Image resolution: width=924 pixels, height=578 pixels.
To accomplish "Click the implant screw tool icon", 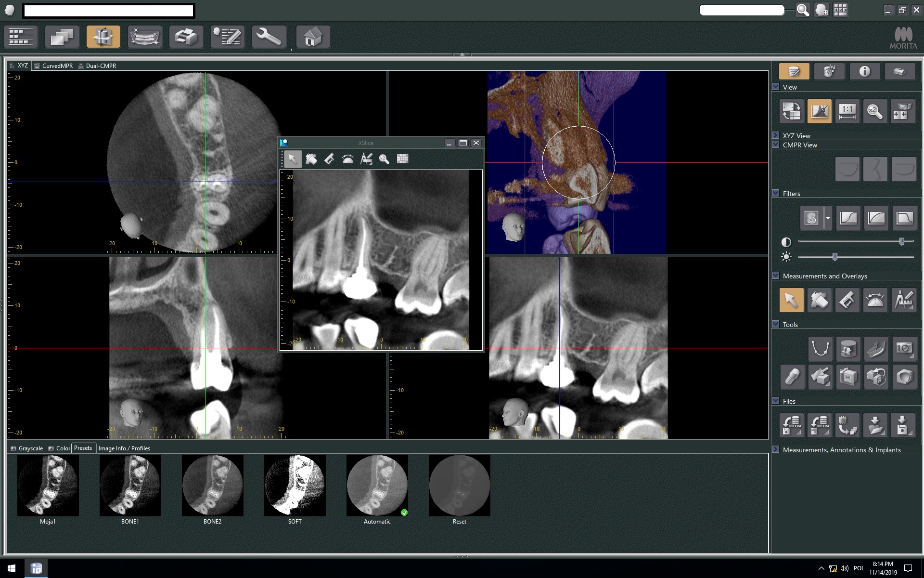I will [792, 377].
